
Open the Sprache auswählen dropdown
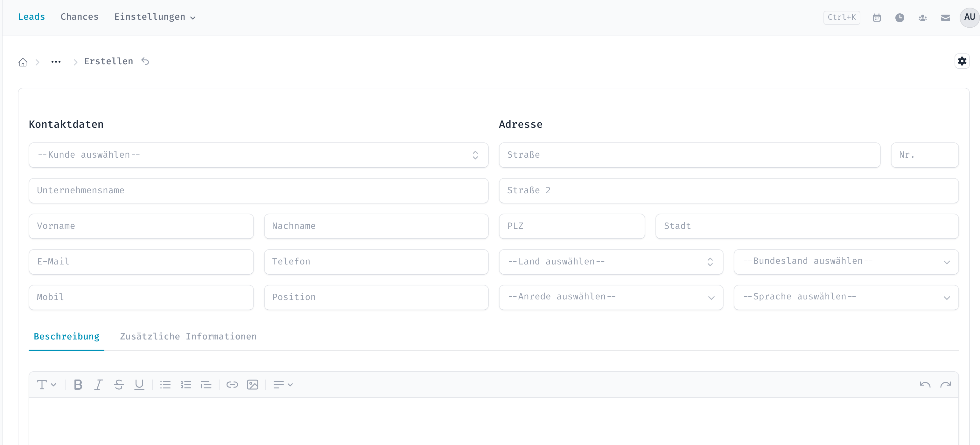pyautogui.click(x=846, y=298)
